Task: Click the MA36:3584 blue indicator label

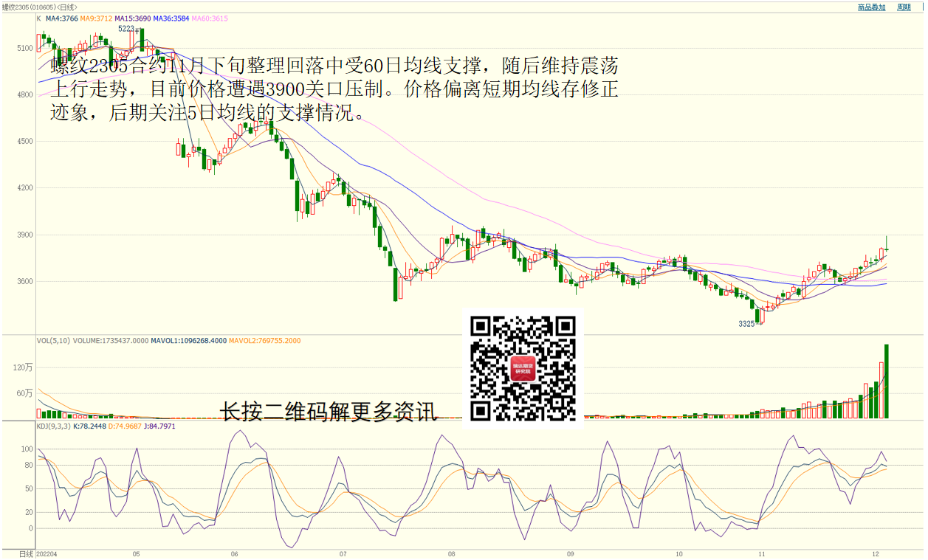Action: pos(171,18)
